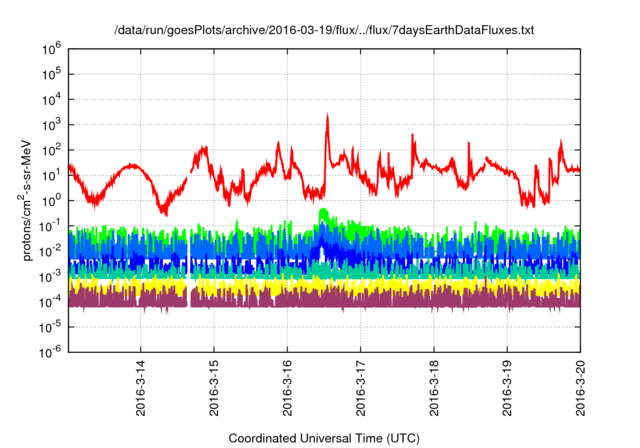Viewport: 640px width, 448px height.
Task: Select the 2016-3-16 date tick label
Action: 288,388
